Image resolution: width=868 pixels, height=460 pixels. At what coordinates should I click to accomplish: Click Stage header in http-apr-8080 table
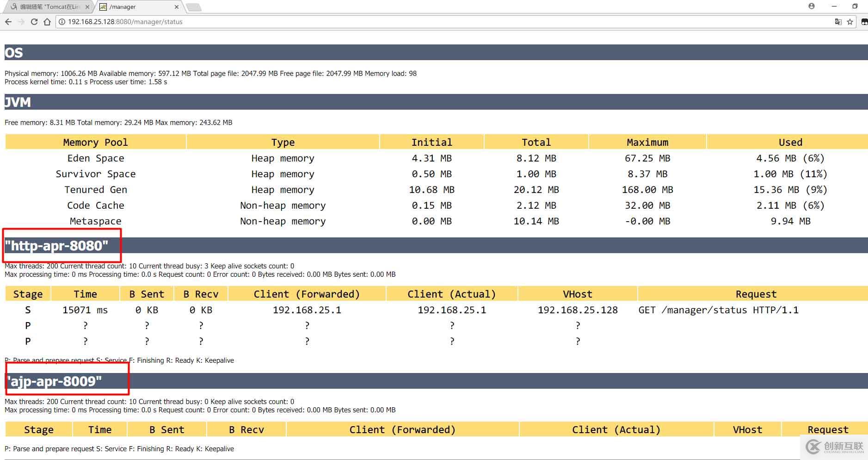[28, 294]
